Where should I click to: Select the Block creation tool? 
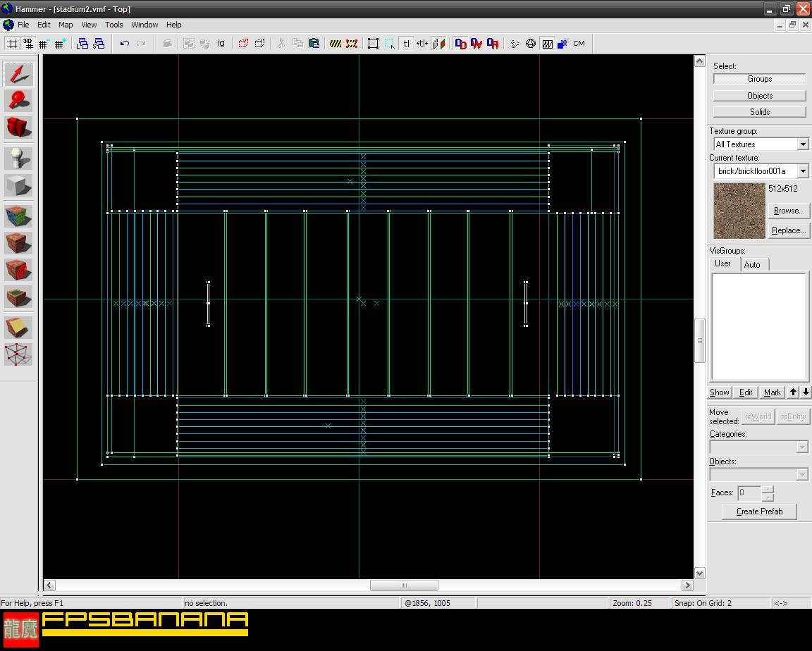[18, 185]
